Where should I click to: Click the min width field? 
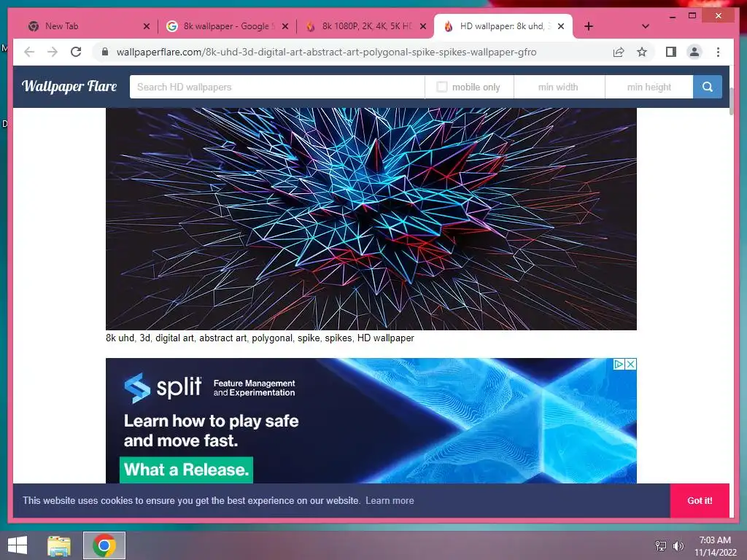pyautogui.click(x=559, y=87)
